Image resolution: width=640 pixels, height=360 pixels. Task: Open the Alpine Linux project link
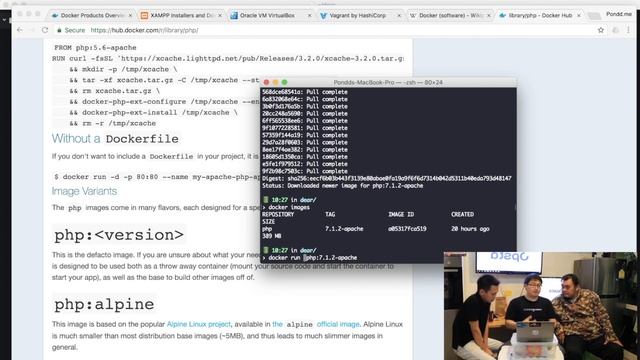click(x=198, y=324)
